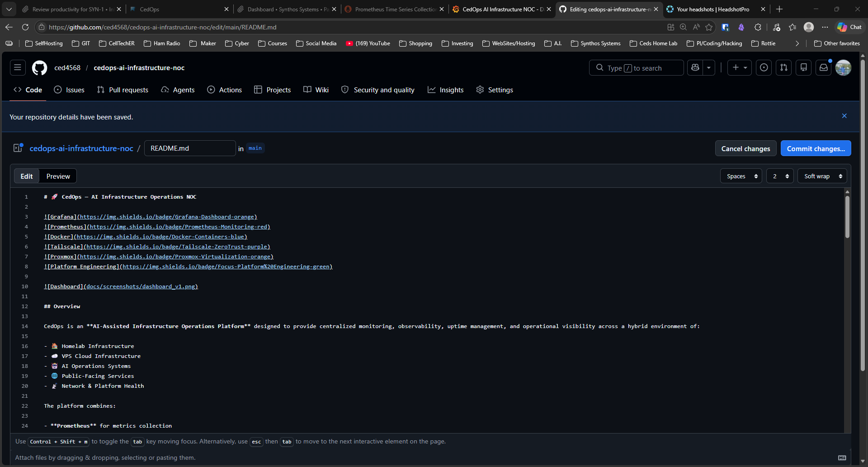This screenshot has height=467, width=868.
Task: Switch to the Dashboard Synthos Systems browser tab
Action: 287,9
